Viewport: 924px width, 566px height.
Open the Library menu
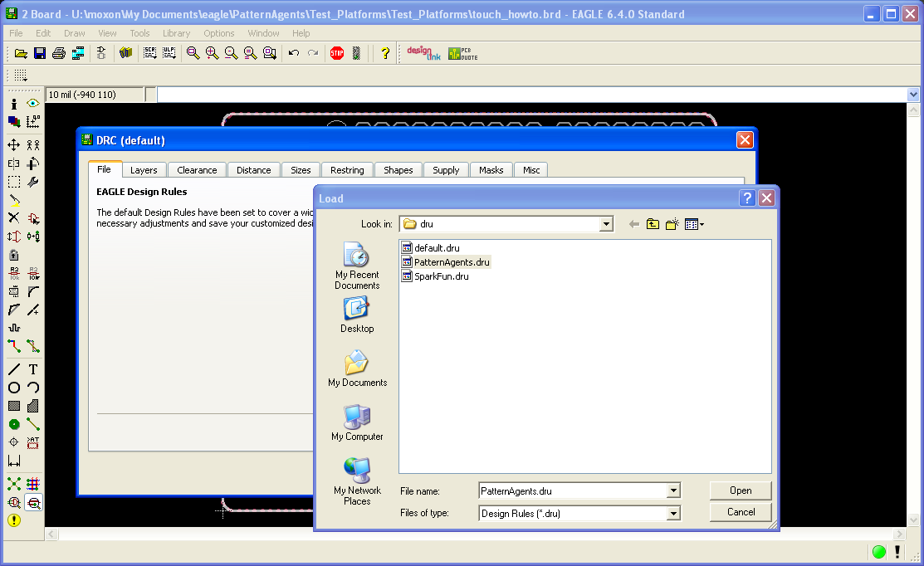pos(176,33)
